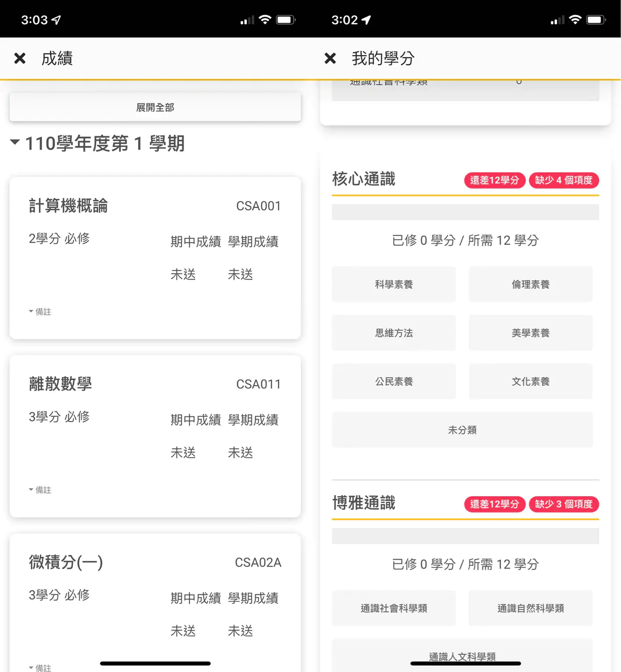Open the 未分類 category
Image resolution: width=621 pixels, height=672 pixels.
[462, 430]
